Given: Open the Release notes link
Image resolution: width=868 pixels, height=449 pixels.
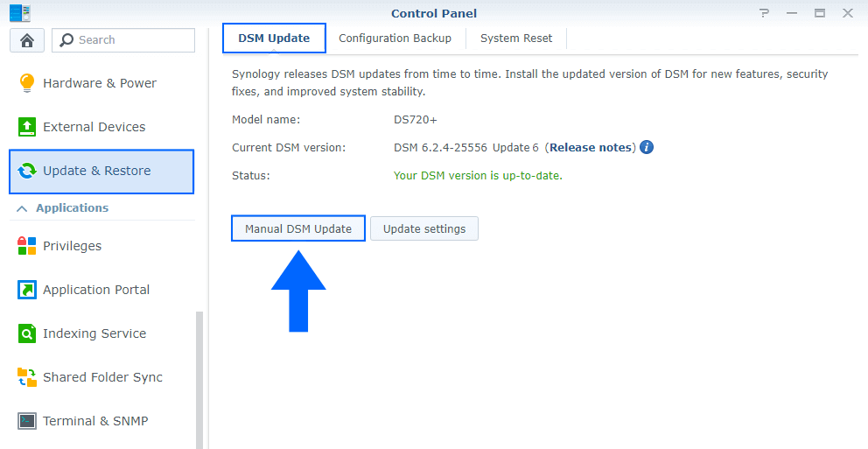Looking at the screenshot, I should pyautogui.click(x=590, y=147).
